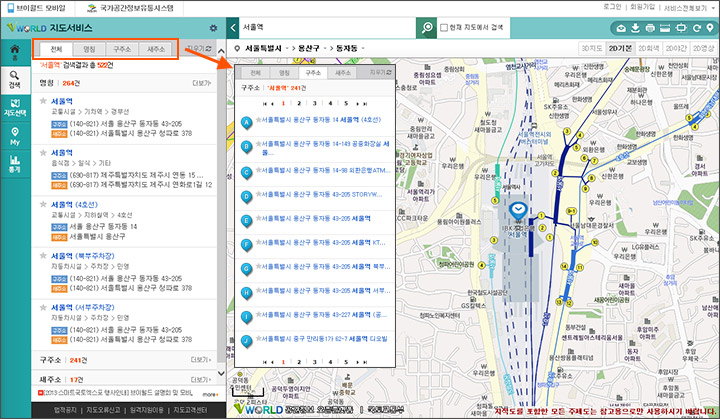Click the 로그인 login link

[612, 7]
